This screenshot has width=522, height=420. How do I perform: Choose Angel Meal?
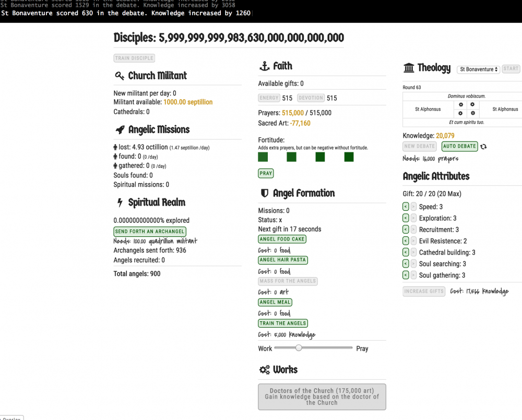click(275, 302)
